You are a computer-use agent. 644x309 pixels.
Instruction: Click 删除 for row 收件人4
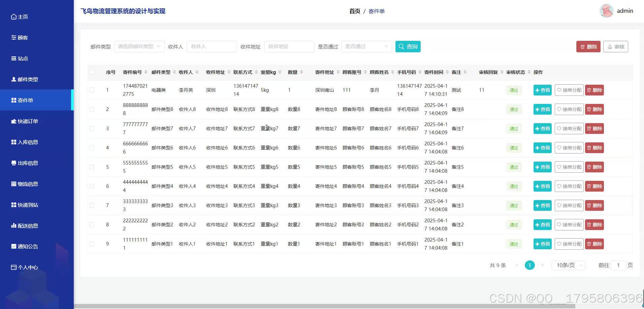(594, 186)
